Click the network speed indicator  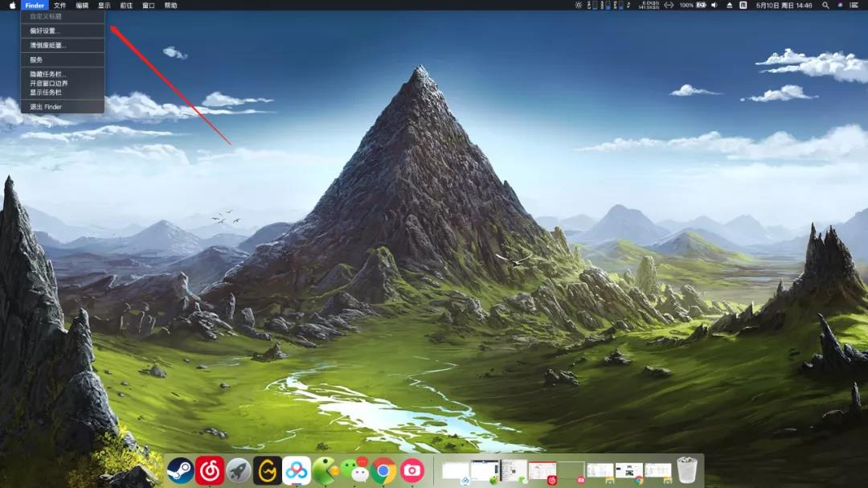pos(649,5)
